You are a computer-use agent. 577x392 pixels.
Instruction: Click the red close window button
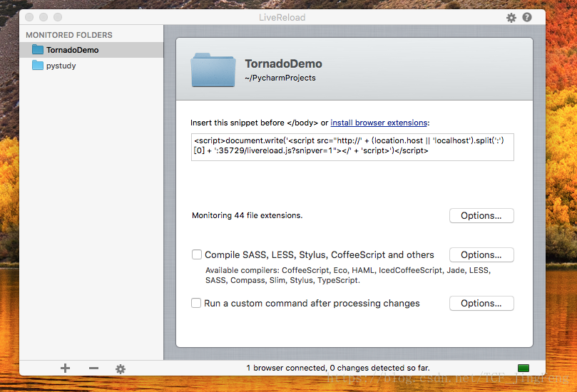tap(29, 17)
